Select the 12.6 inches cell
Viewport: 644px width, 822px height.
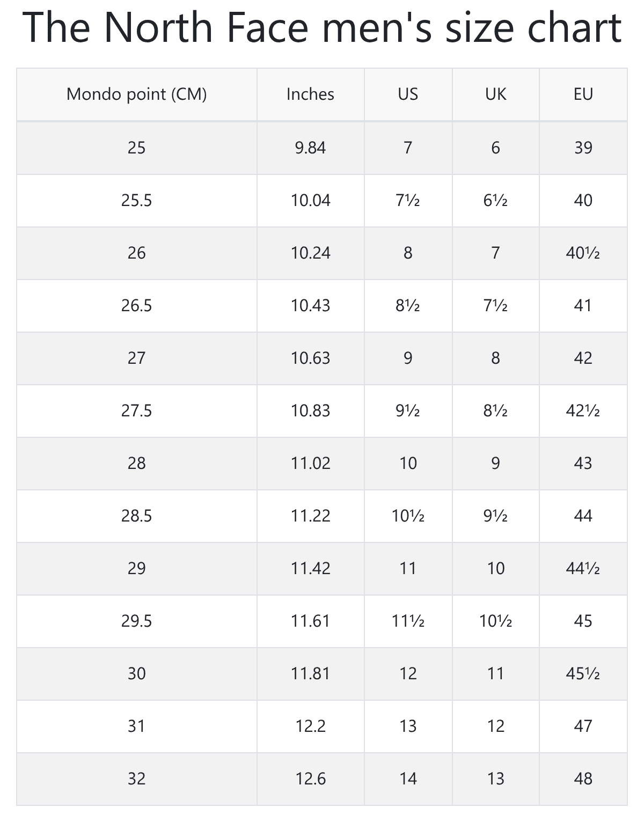(310, 779)
